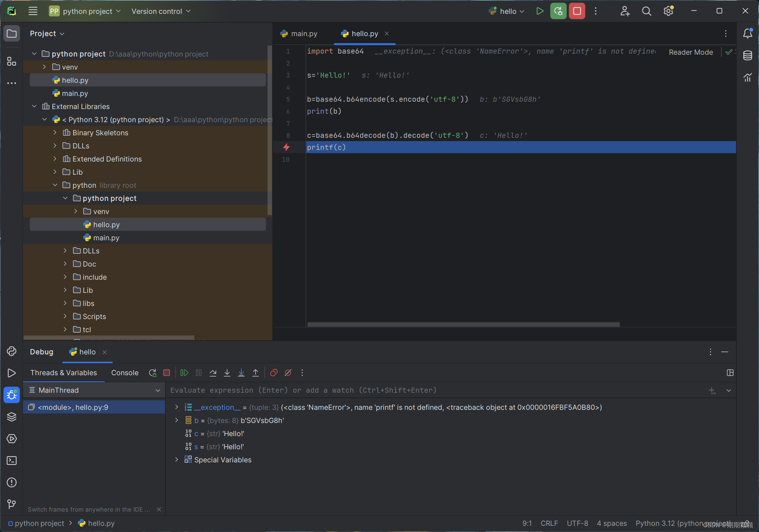Expand the __exception__ variable node
This screenshot has width=759, height=532.
click(x=177, y=407)
